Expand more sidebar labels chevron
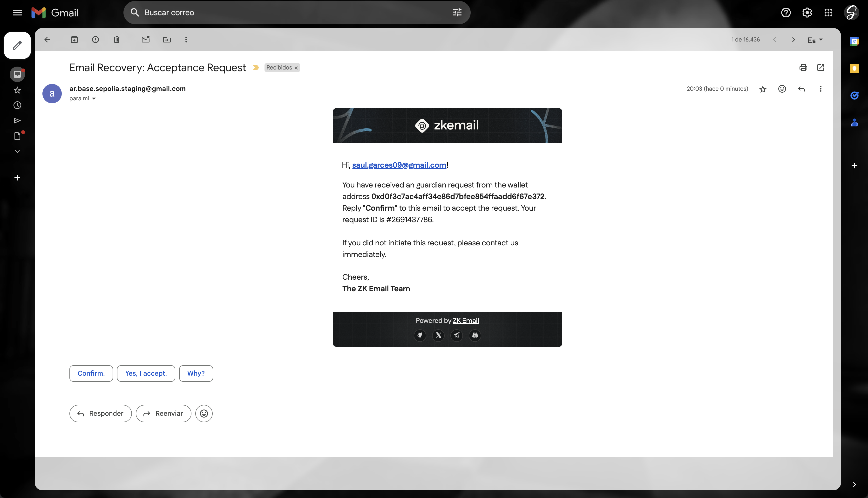868x498 pixels. [x=17, y=151]
